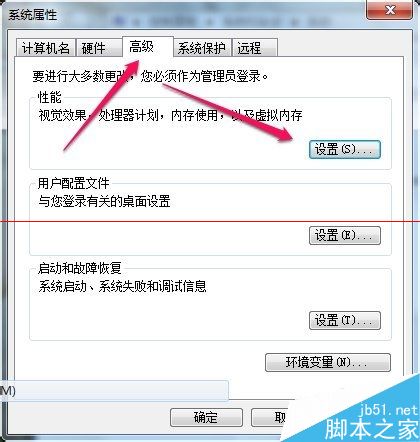Click the 启动和故障恢复 group label
This screenshot has height=442, width=420.
[x=79, y=268]
